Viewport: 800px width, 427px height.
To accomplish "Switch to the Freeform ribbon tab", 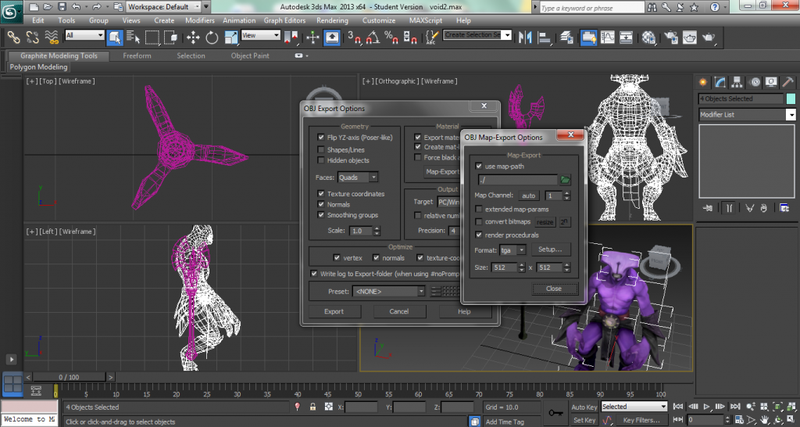I will click(137, 56).
